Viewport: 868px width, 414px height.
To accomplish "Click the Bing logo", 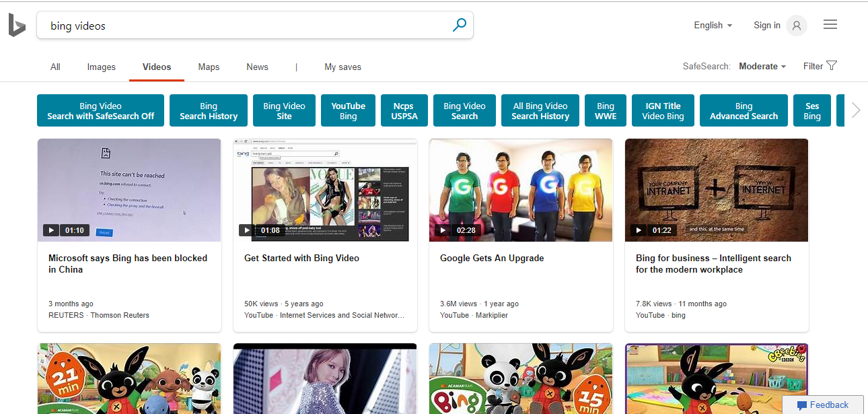I will pos(17,25).
